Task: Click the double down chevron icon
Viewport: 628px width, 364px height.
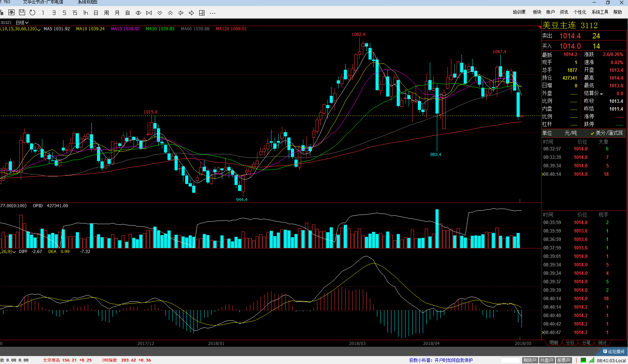Action: 160,13
